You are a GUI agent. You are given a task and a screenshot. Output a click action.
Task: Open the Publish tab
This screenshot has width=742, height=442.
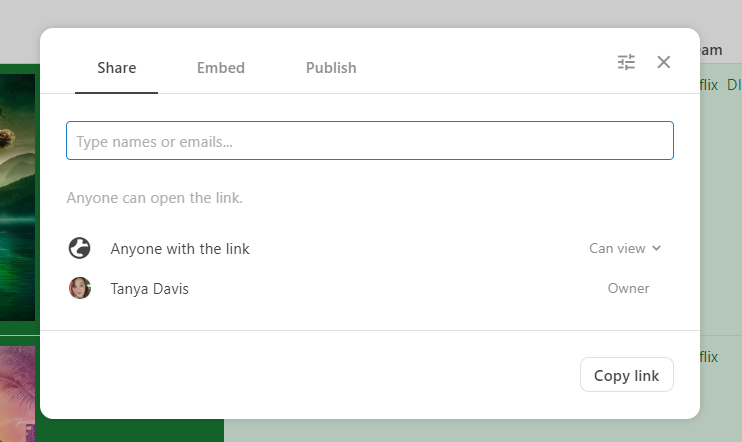click(x=331, y=68)
